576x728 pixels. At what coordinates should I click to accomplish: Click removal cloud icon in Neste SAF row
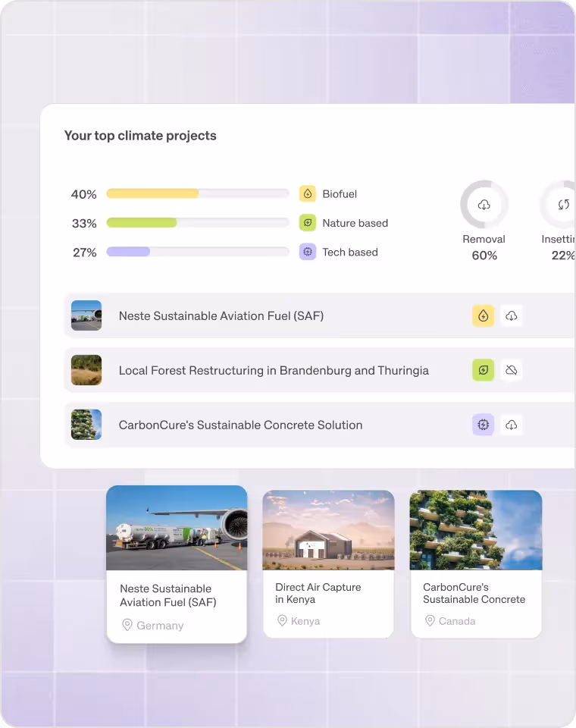click(511, 315)
